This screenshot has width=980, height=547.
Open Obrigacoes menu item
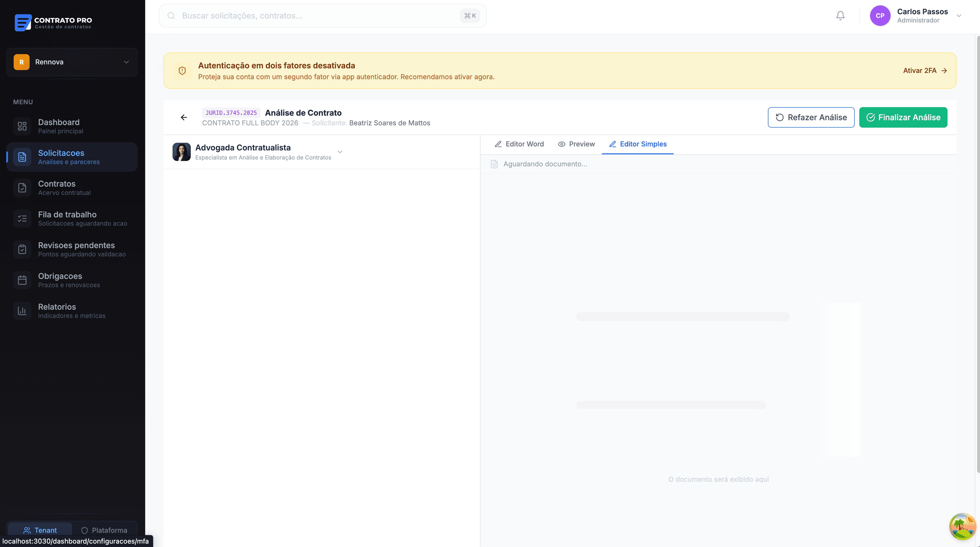72,280
